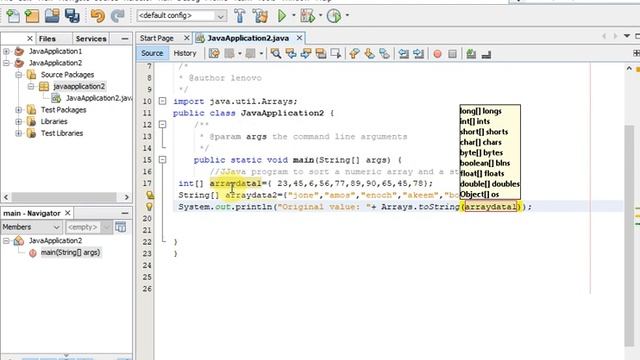Click the Uncomment icon in editor toolbar
Viewport: 640px width, 360px height.
pyautogui.click(x=486, y=53)
